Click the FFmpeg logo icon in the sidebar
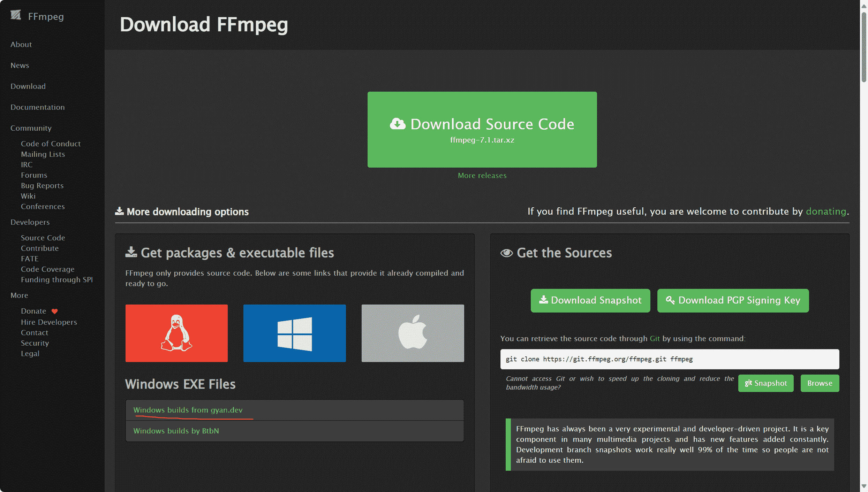 tap(16, 15)
